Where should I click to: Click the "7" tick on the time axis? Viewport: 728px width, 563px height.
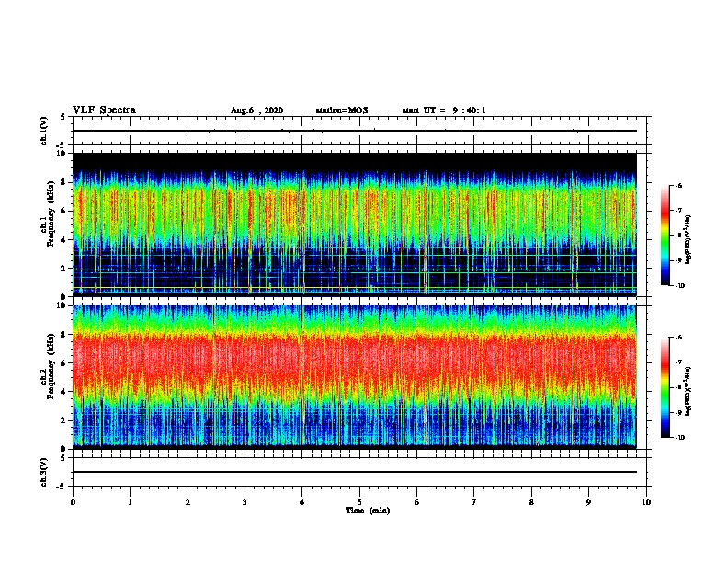click(474, 502)
